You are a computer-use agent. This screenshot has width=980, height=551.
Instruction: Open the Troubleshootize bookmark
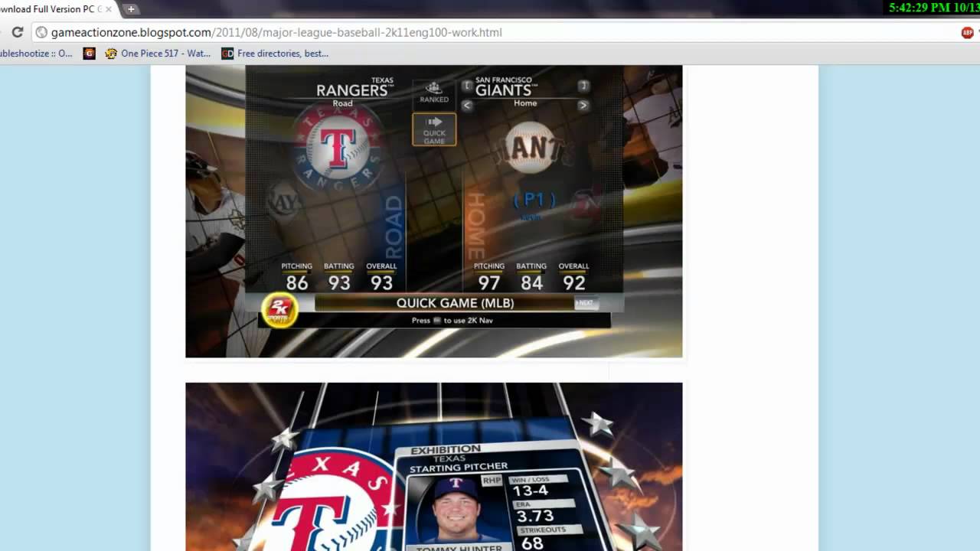pyautogui.click(x=36, y=54)
